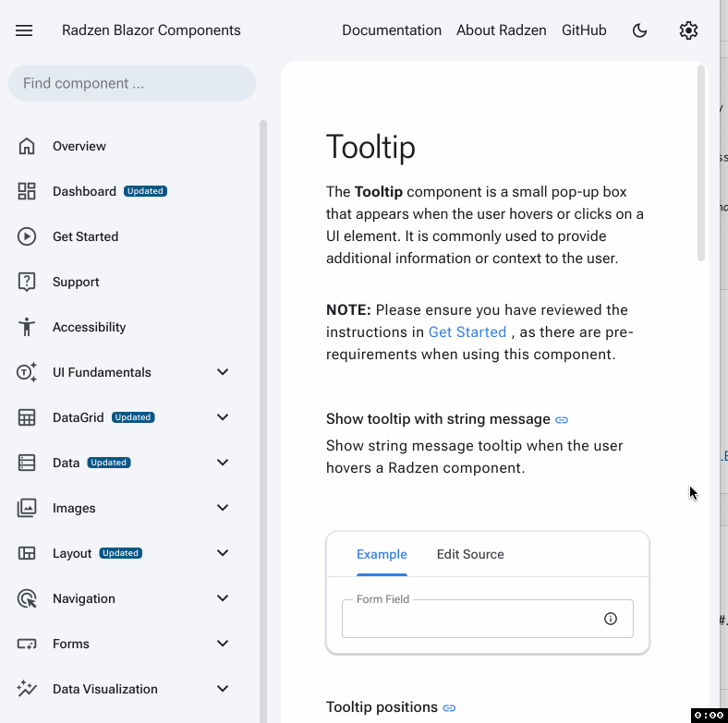Viewport: 728px width, 723px height.
Task: Toggle the hamburger sidebar menu
Action: [24, 30]
